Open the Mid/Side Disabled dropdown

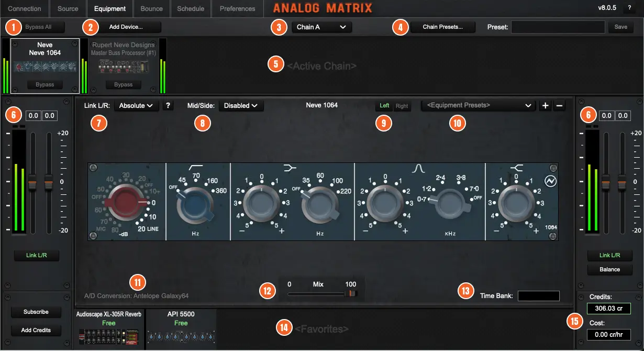click(x=241, y=105)
